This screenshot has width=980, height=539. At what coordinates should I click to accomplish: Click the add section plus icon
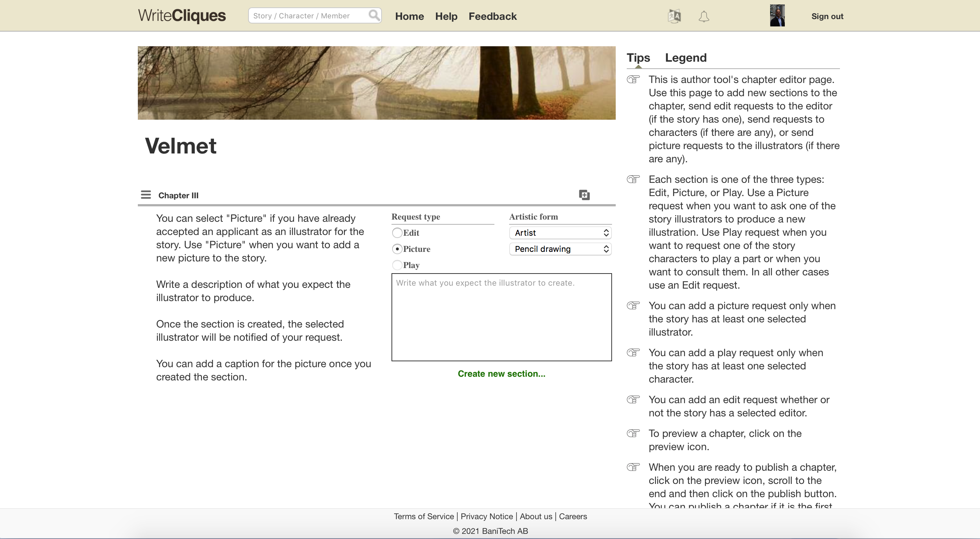[x=584, y=195]
